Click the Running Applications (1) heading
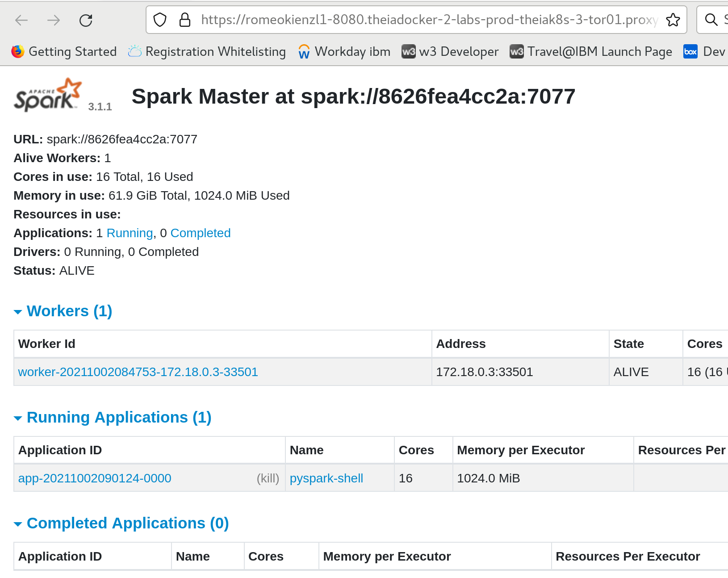 (x=119, y=417)
